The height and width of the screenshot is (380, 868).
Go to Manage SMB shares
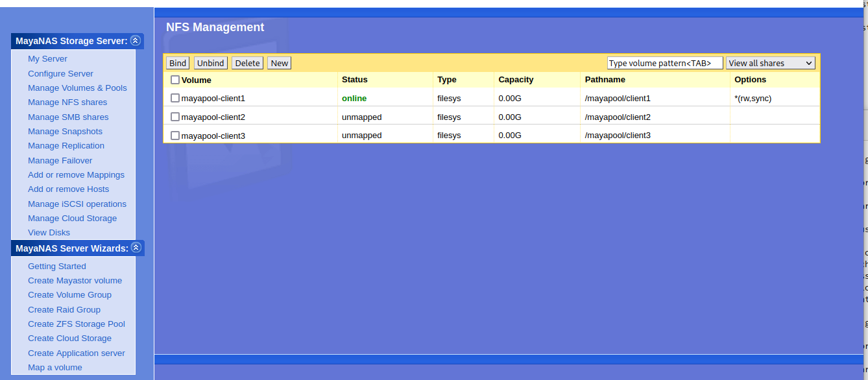click(68, 117)
